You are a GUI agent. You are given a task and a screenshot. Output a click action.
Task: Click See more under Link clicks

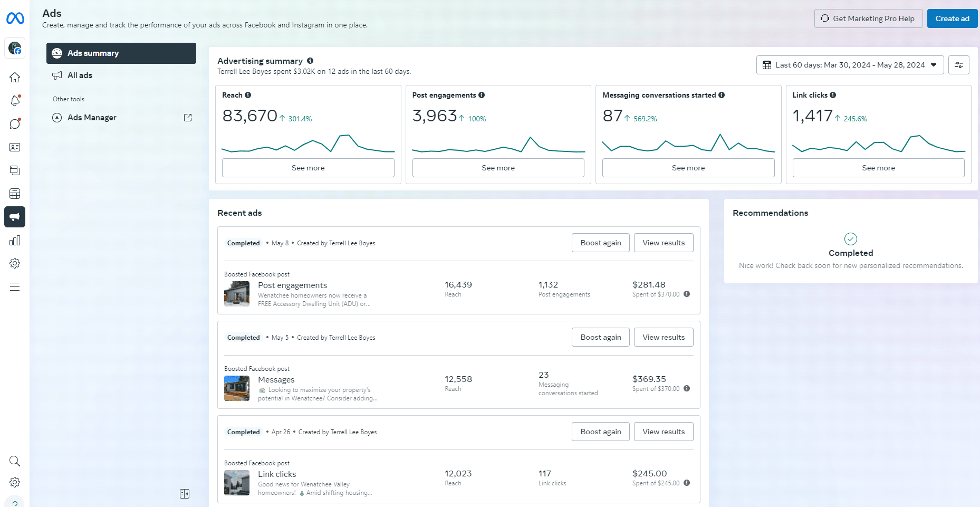[878, 168]
